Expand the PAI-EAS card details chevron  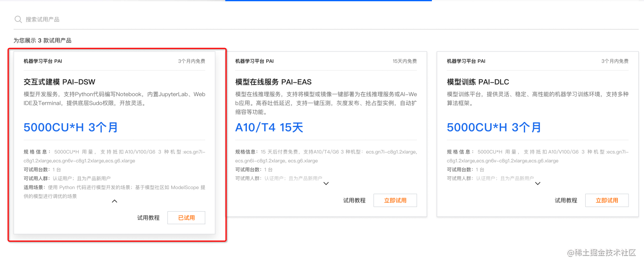tap(326, 183)
